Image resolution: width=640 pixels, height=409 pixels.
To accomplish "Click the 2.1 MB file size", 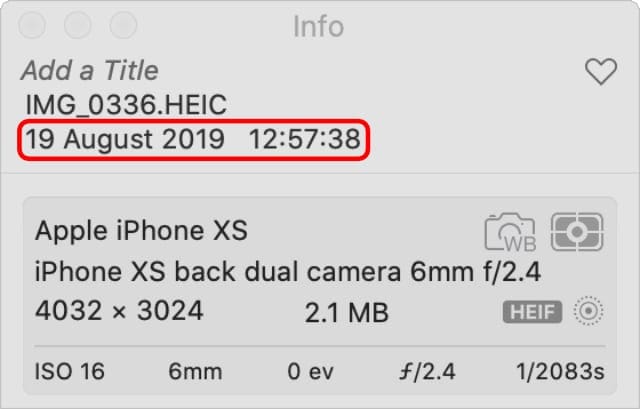I will pos(347,313).
